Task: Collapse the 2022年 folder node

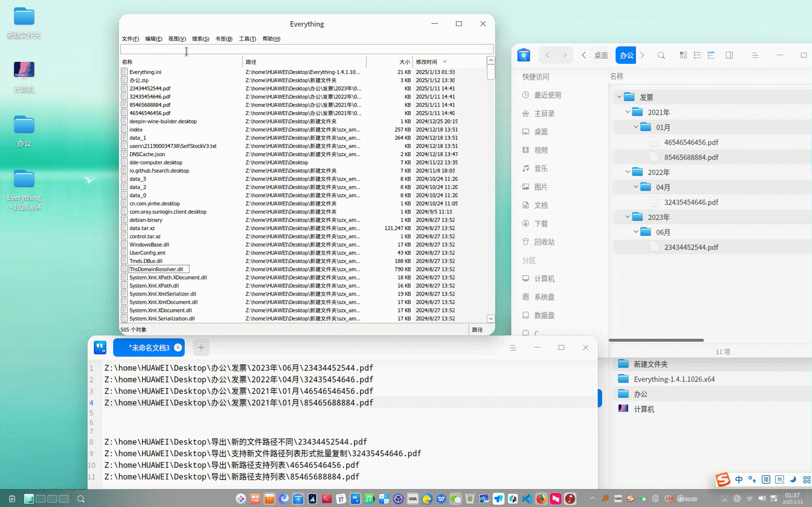Action: (627, 172)
